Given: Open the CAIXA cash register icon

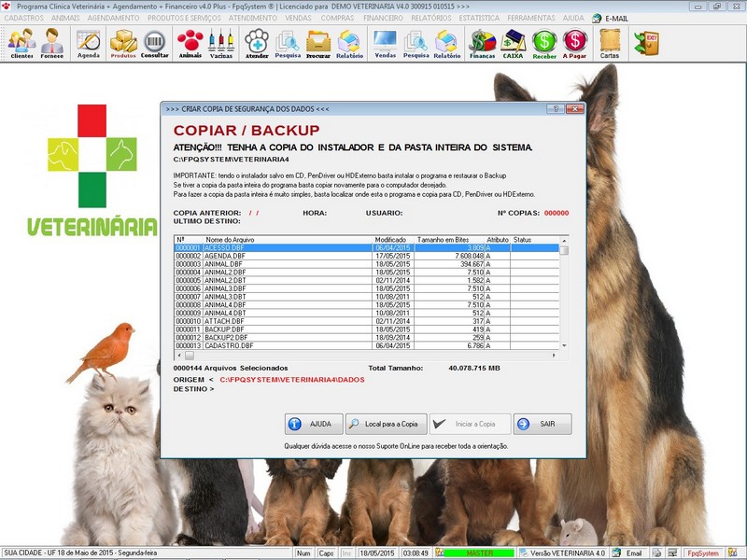Looking at the screenshot, I should (513, 44).
